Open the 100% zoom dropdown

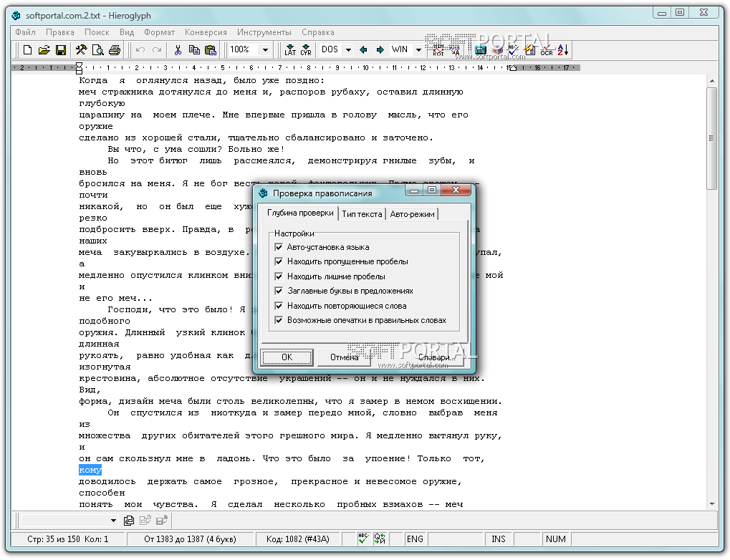coord(265,50)
